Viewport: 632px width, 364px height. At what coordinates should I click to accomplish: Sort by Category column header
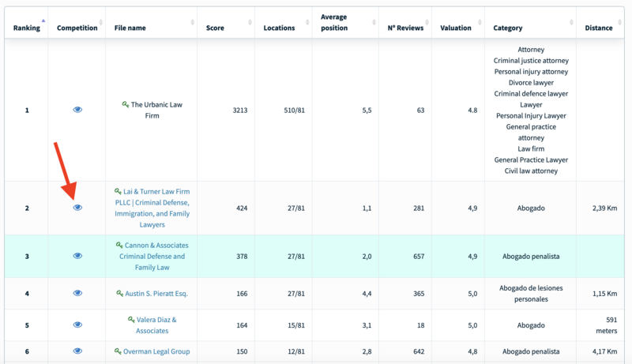click(507, 28)
